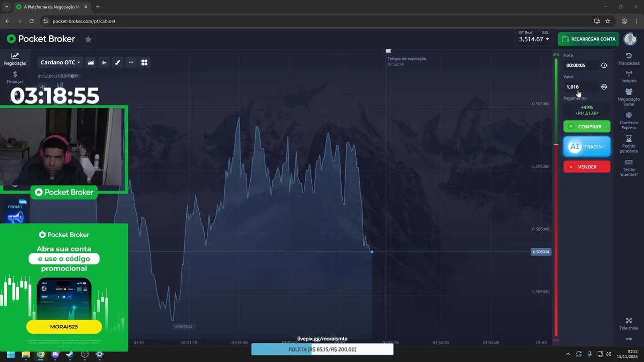
Task: Click the ROLETA progress bar
Action: pyautogui.click(x=323, y=349)
